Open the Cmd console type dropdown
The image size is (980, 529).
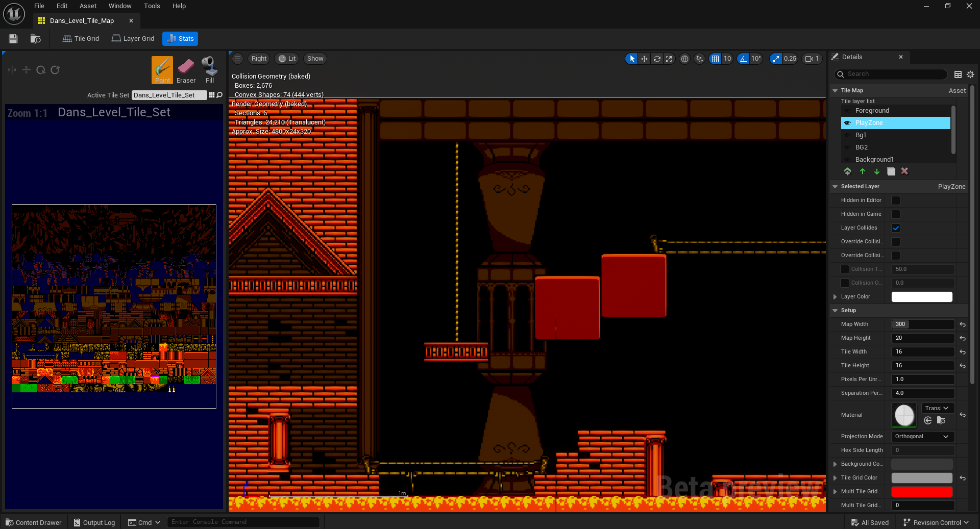click(x=144, y=522)
